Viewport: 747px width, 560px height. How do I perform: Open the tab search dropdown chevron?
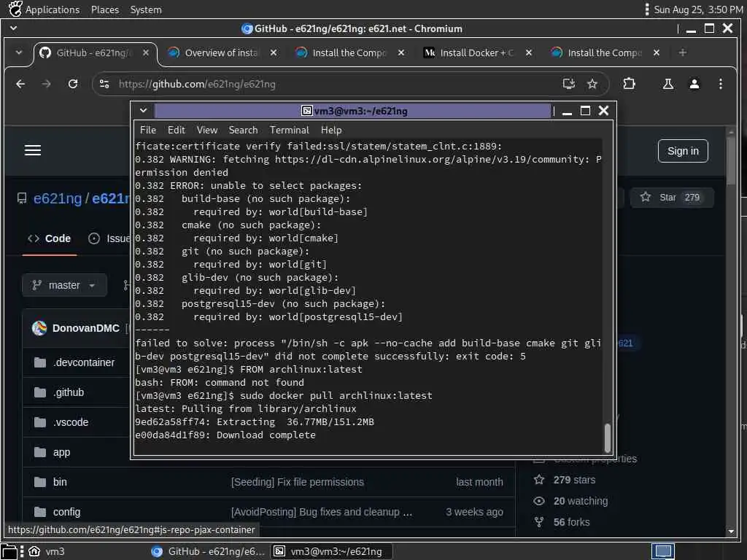coord(18,52)
